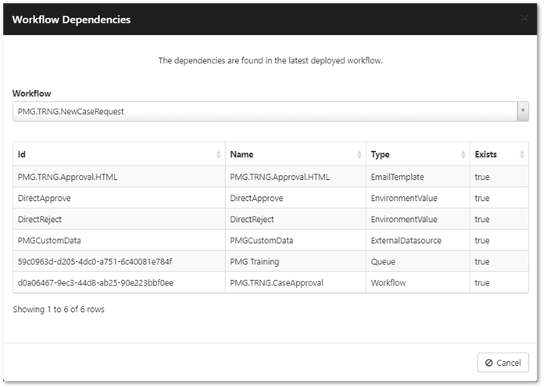Select the PMG.TRNG.Approval.HTML Id cell

pyautogui.click(x=119, y=177)
